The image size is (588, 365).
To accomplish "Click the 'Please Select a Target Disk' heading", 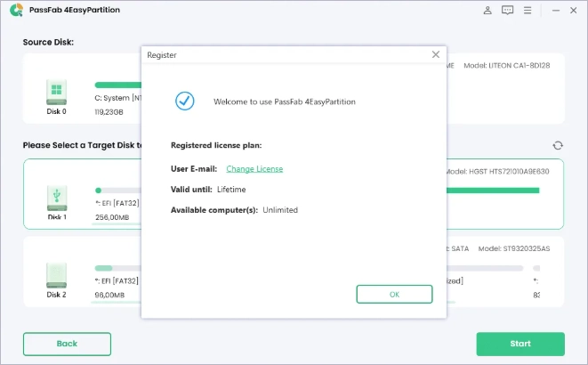I will [83, 145].
